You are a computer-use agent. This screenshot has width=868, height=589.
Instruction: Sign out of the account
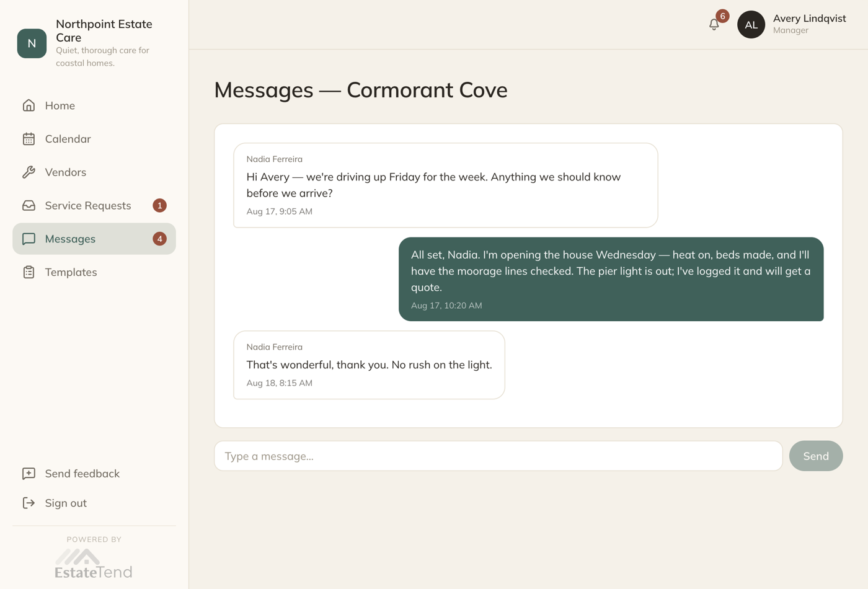[x=94, y=503]
